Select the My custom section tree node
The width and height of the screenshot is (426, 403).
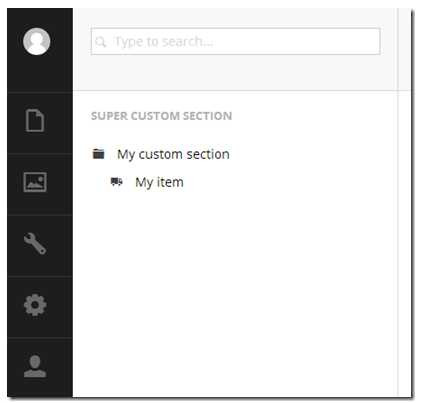[x=173, y=154]
